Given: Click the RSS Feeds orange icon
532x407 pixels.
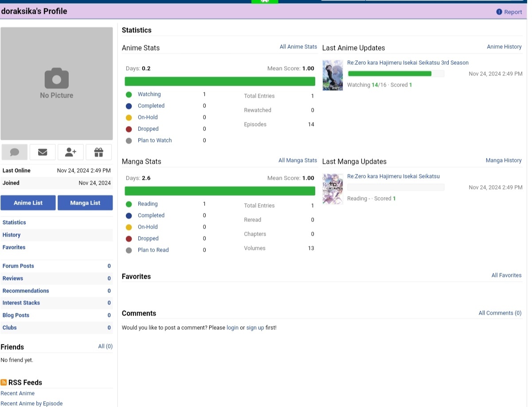Looking at the screenshot, I should click(4, 383).
